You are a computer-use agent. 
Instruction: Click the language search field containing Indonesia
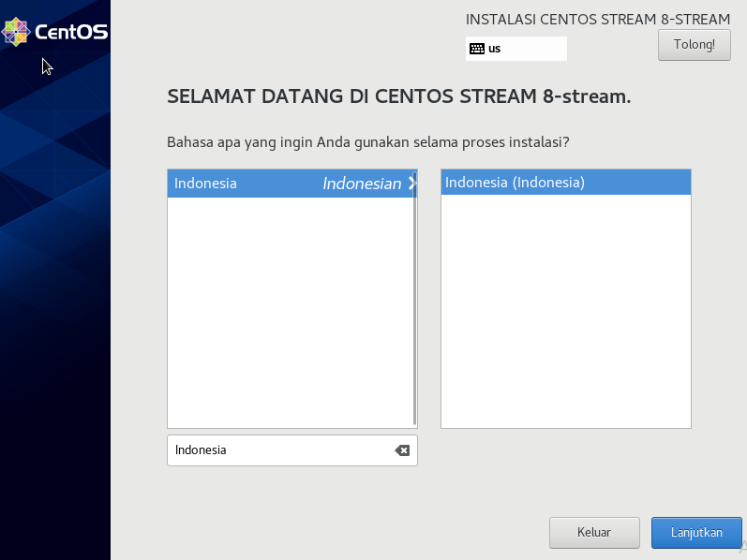[292, 450]
